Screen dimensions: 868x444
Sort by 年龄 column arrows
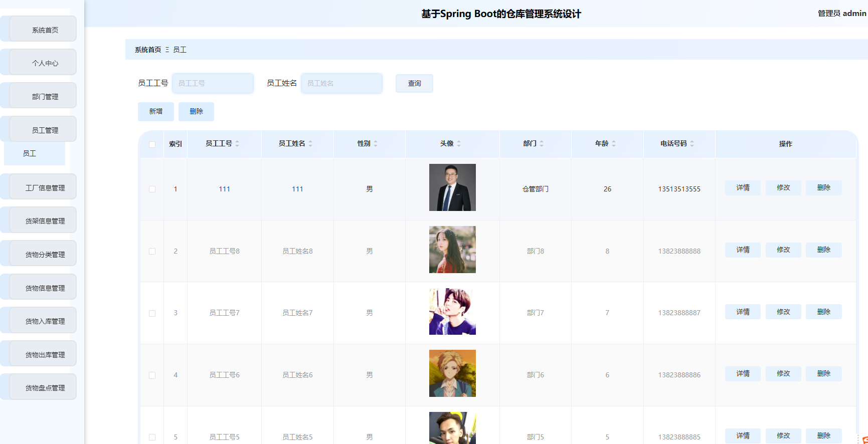click(x=614, y=144)
